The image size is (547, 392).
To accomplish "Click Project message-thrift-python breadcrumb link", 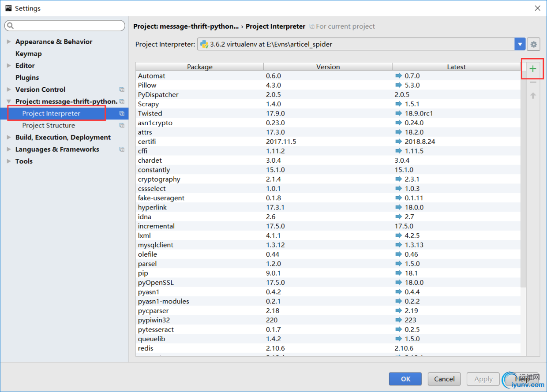I will tap(186, 26).
